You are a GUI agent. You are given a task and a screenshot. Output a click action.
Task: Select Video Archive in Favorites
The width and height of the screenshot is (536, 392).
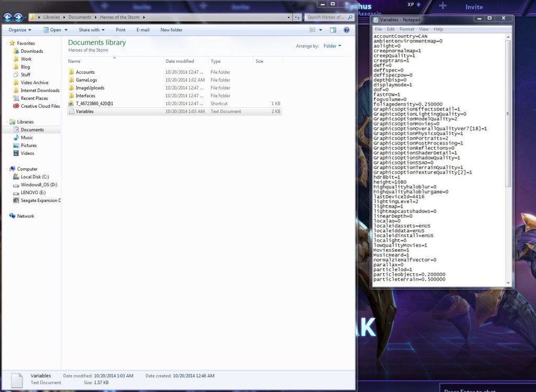click(35, 82)
